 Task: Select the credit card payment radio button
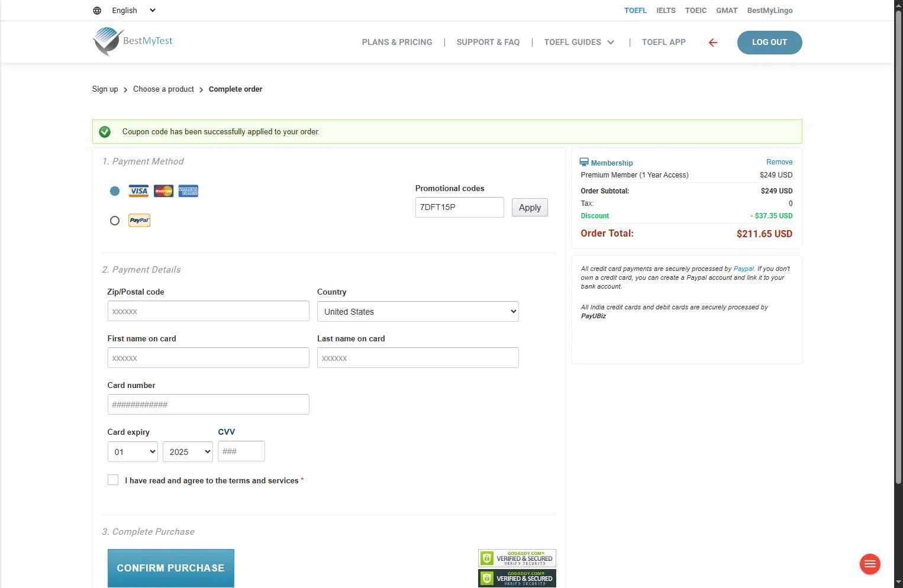point(115,191)
